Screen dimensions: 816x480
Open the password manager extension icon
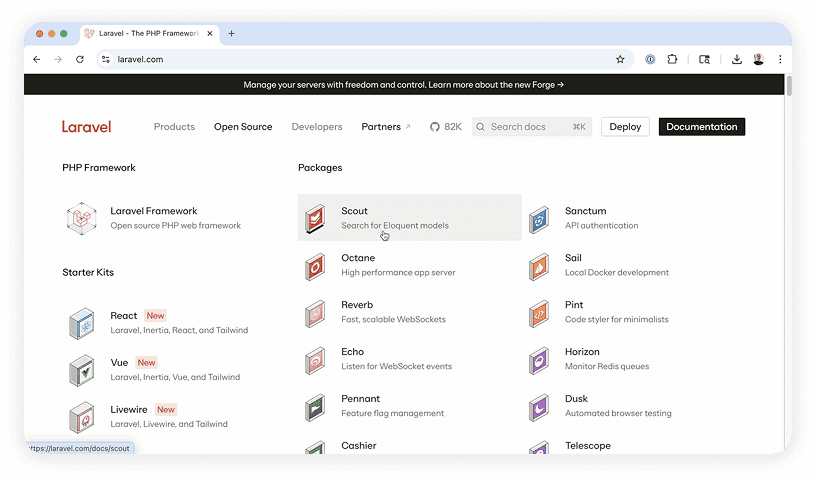coord(650,59)
